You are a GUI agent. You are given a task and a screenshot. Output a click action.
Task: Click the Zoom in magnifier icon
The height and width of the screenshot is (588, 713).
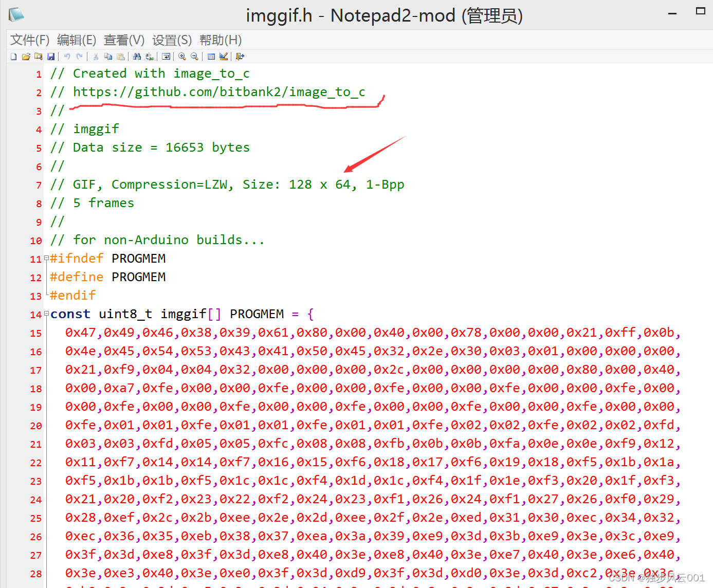182,57
